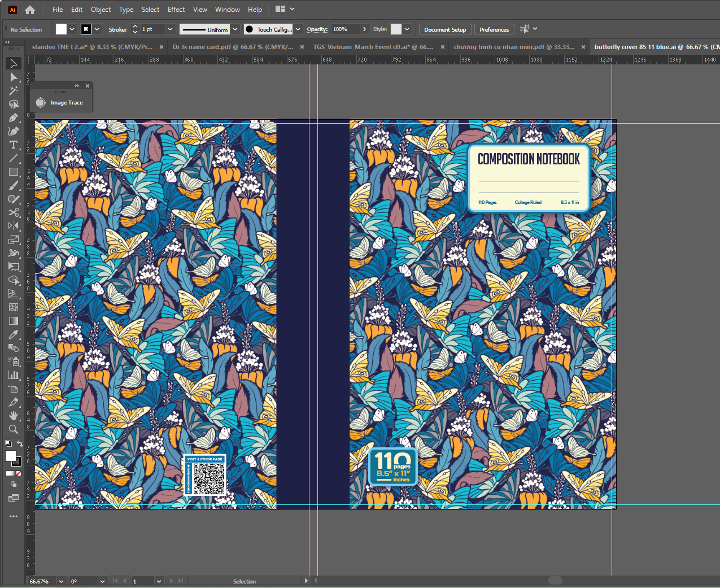The width and height of the screenshot is (720, 588).
Task: Select the Gradient tool
Action: tap(14, 321)
